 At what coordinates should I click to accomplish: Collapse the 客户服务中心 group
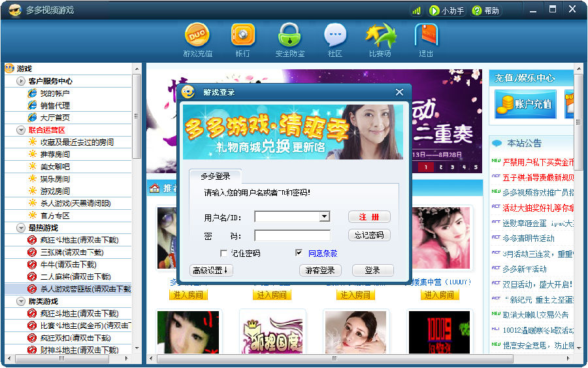click(21, 81)
